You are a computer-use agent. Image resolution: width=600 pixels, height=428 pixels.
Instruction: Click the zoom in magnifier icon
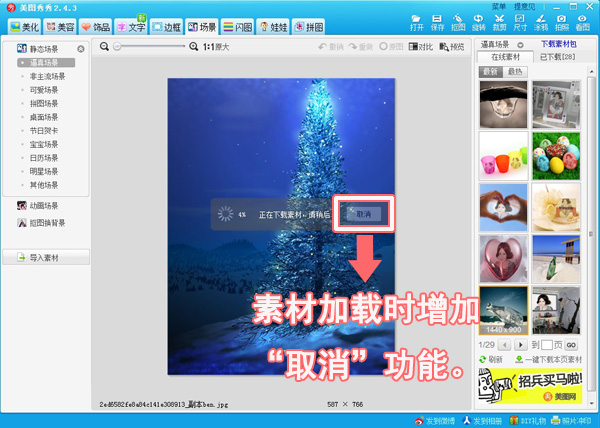pos(194,47)
